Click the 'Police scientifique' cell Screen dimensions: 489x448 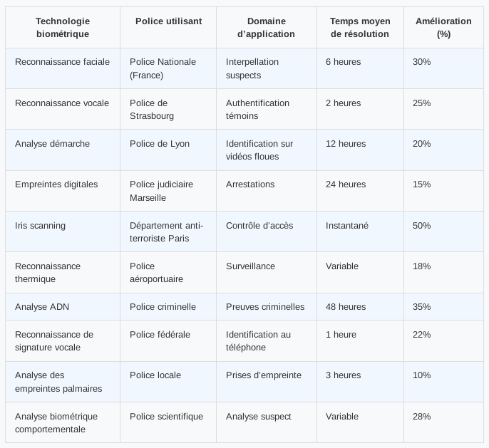coord(166,417)
